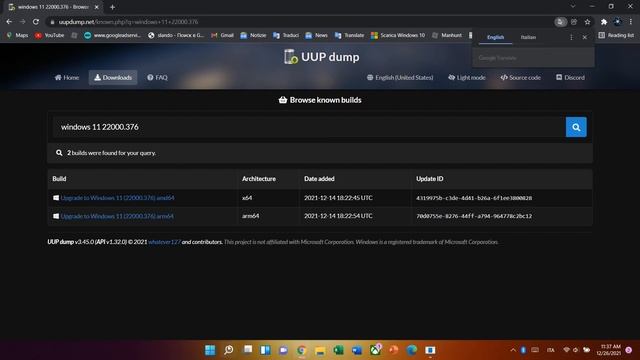
Task: Close the windows 11 22000.376 tab
Action: coord(96,7)
